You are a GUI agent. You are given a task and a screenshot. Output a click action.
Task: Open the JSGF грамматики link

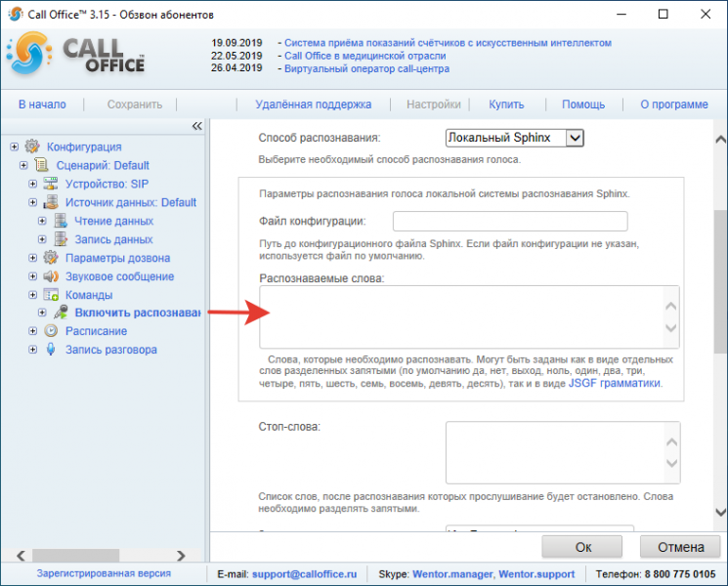[x=615, y=383]
